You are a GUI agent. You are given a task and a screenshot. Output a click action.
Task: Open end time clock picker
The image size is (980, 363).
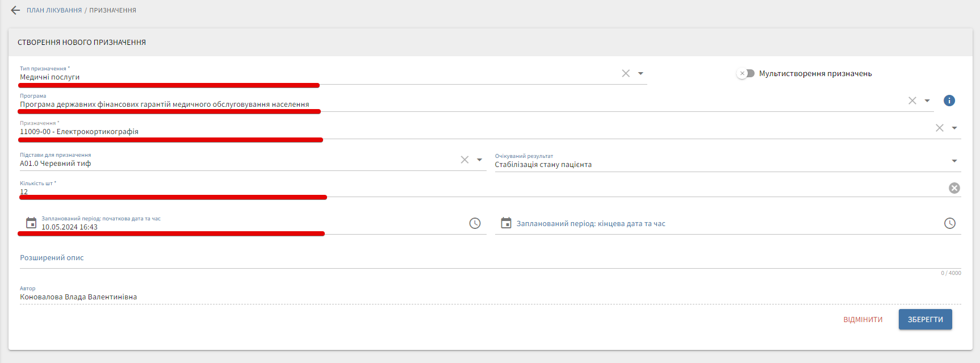click(x=949, y=223)
